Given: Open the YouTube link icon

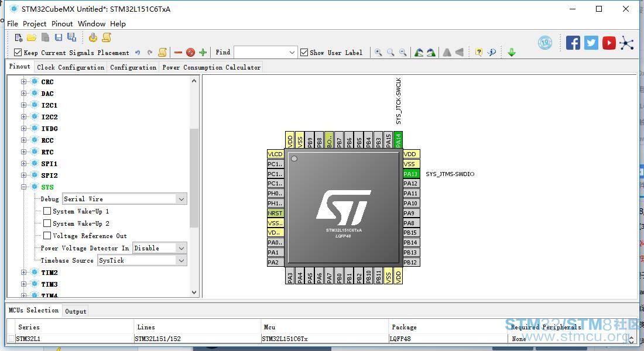Looking at the screenshot, I should (609, 43).
